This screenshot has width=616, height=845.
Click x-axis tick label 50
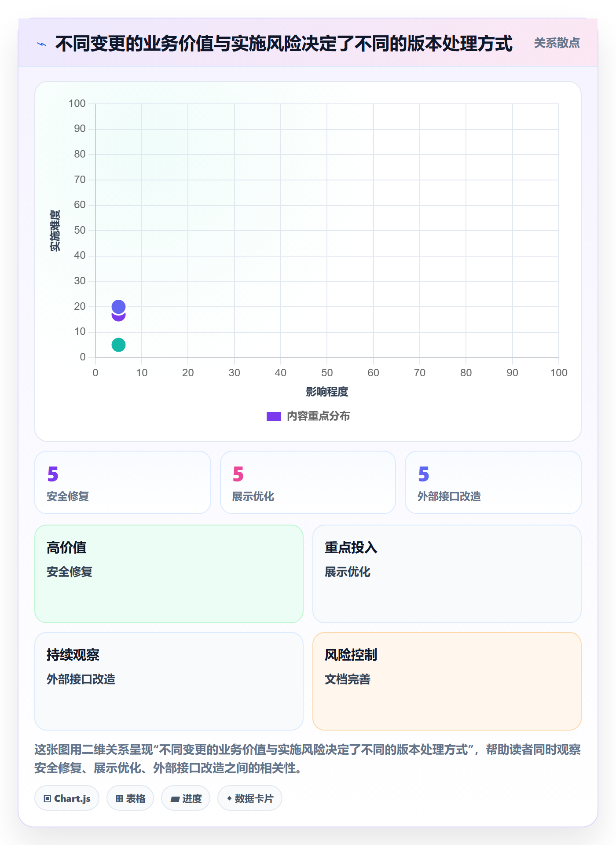click(327, 373)
